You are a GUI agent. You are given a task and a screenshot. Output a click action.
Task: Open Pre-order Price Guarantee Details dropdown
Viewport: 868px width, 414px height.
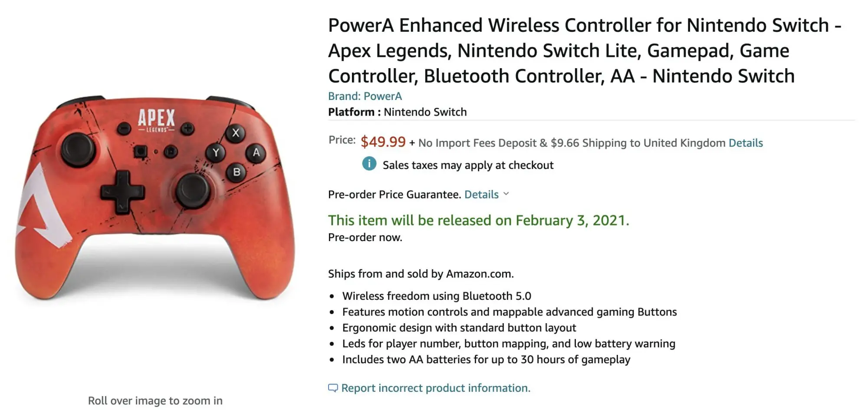(x=481, y=194)
